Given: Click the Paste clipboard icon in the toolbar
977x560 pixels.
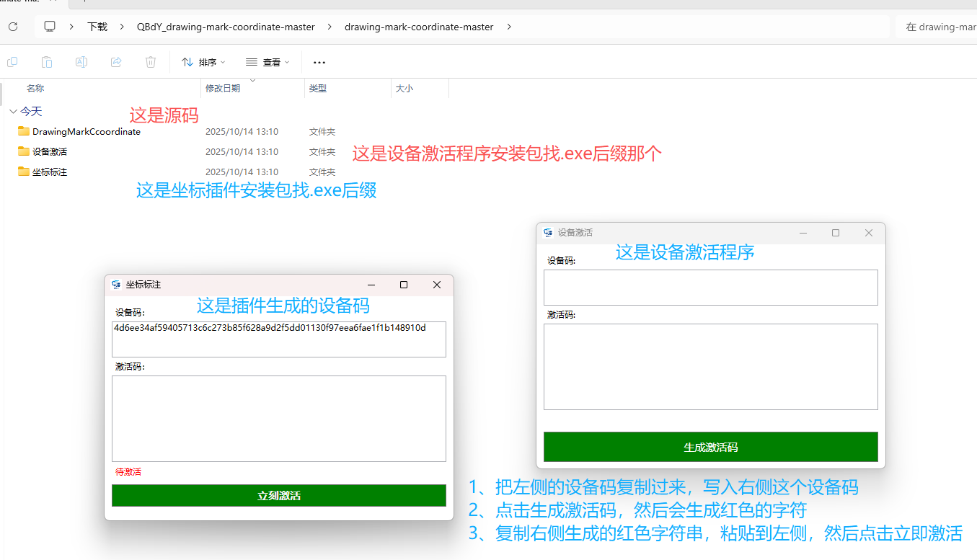Looking at the screenshot, I should pos(47,62).
